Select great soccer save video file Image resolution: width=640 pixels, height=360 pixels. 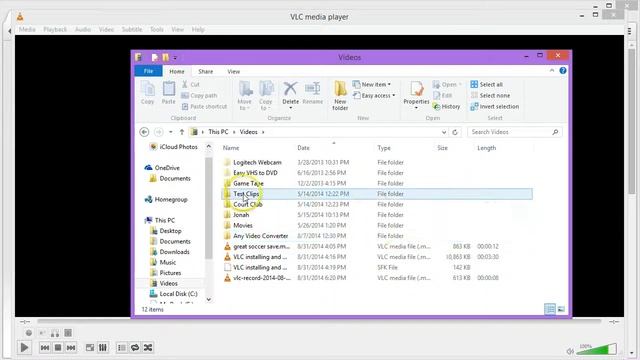click(261, 247)
